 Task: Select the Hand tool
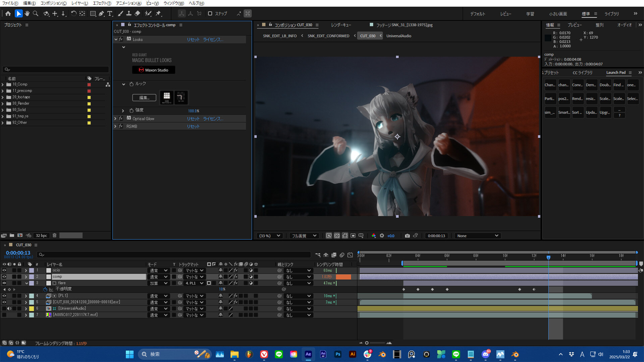pos(27,14)
